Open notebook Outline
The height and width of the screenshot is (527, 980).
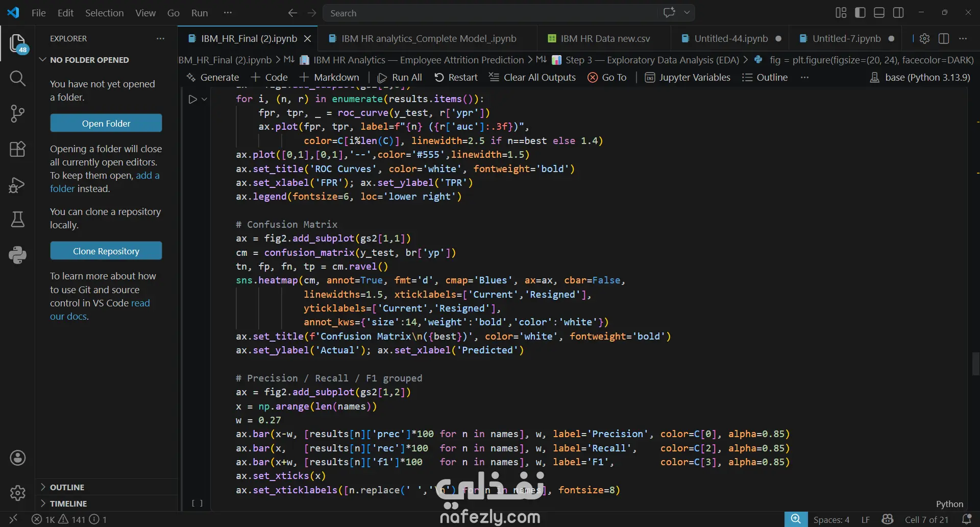click(x=765, y=78)
